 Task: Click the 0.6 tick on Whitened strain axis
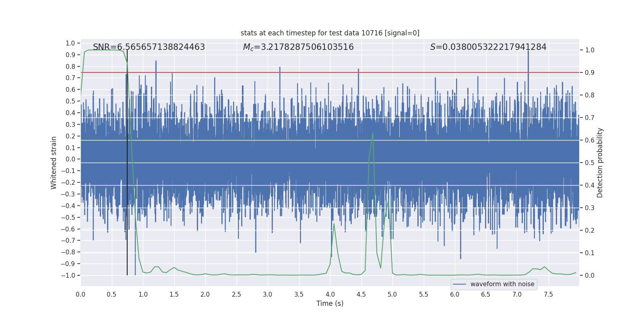tap(70, 89)
